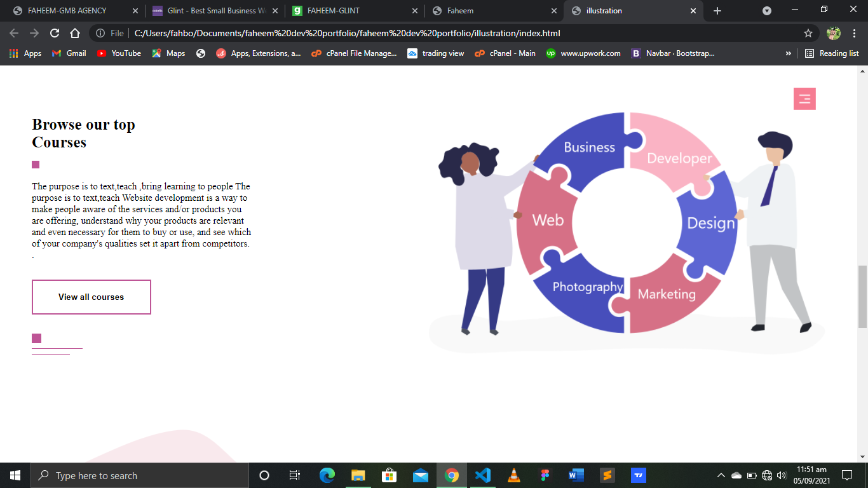Go forward to next page
The image size is (868, 488).
34,33
